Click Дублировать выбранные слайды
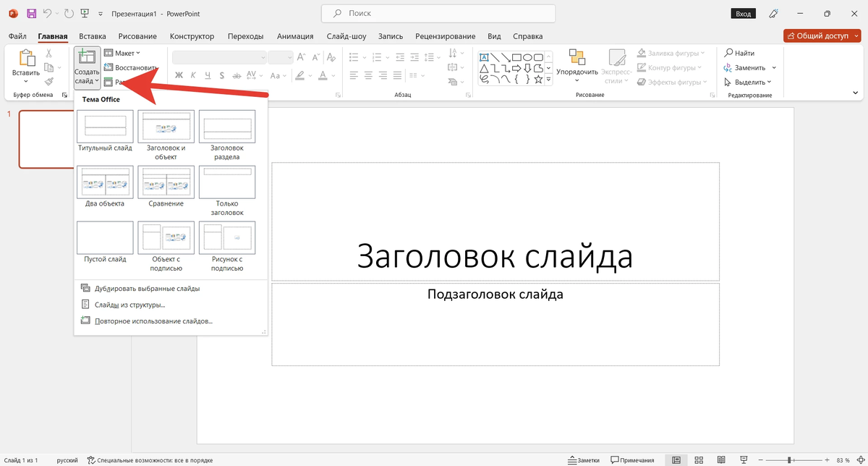This screenshot has width=868, height=466. [147, 289]
